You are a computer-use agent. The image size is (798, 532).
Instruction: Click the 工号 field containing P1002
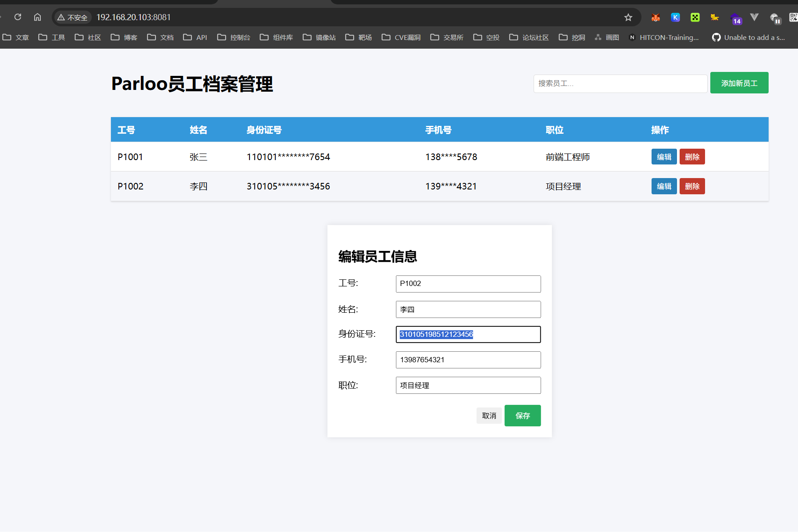point(468,284)
